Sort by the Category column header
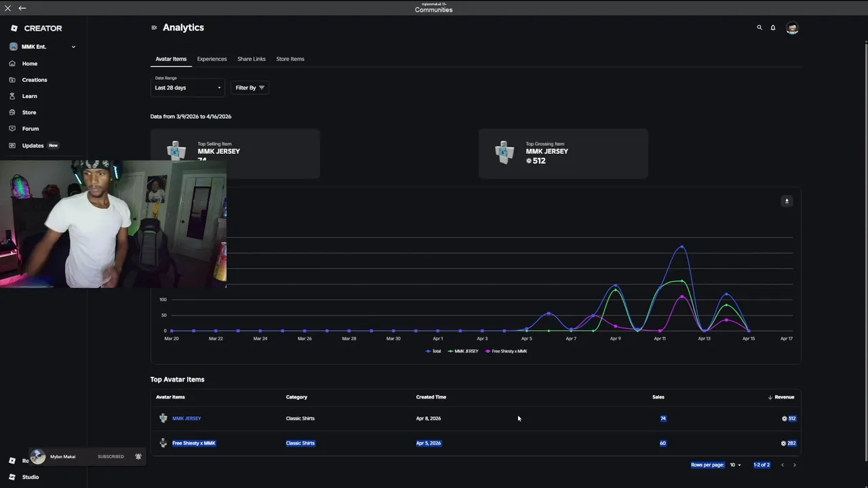868x488 pixels. pyautogui.click(x=296, y=397)
